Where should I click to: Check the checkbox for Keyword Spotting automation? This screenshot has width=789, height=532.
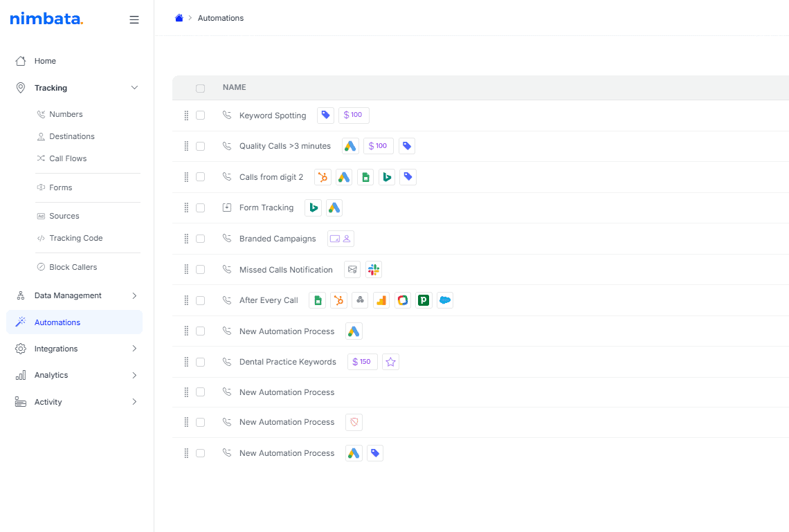[x=201, y=115]
